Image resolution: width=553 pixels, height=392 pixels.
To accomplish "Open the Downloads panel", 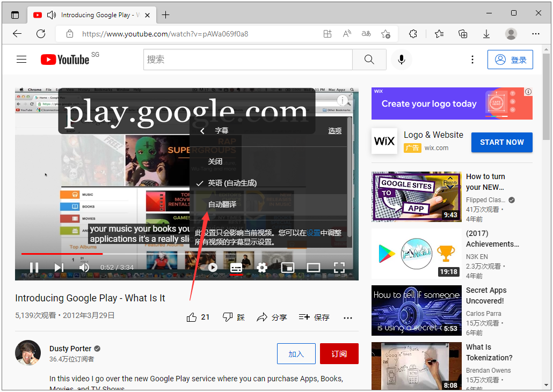I will point(486,34).
